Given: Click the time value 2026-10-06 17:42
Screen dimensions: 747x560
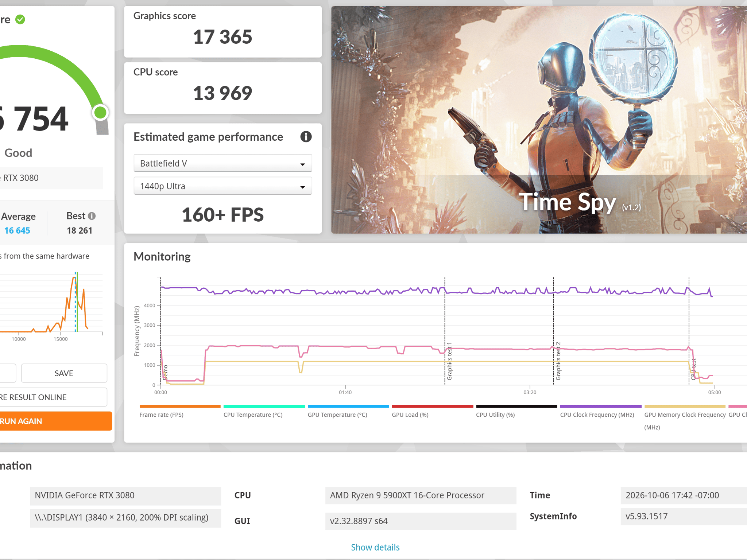Looking at the screenshot, I should tap(684, 495).
